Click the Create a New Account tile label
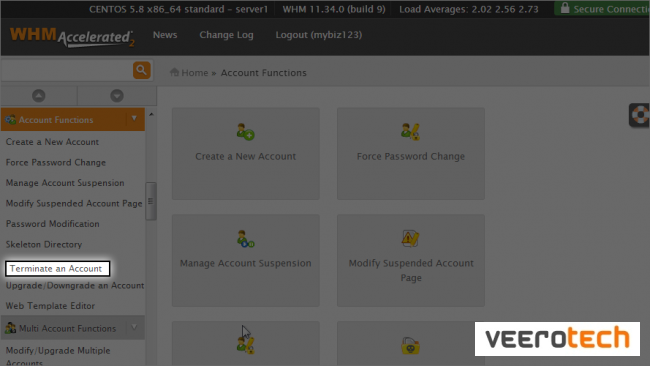Viewport: 650px width, 366px height. pos(245,156)
